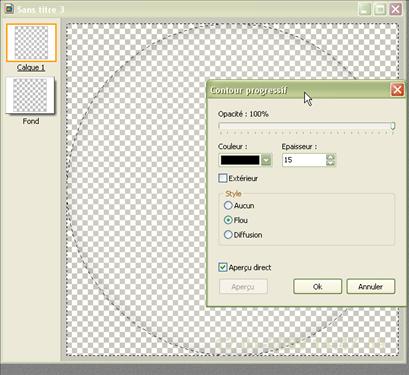Screen dimensions: 409x375
Task: Select the Calque 1 layer thumbnail
Action: tap(31, 43)
